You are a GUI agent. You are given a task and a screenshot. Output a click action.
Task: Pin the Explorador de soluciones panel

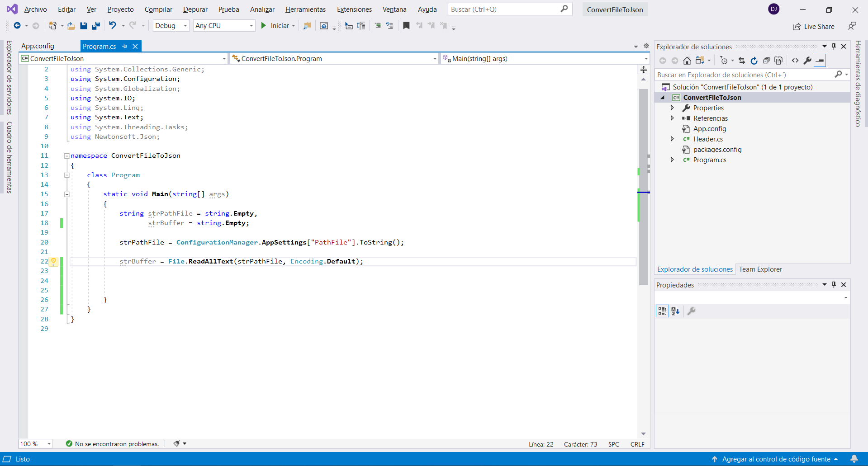[x=834, y=47]
